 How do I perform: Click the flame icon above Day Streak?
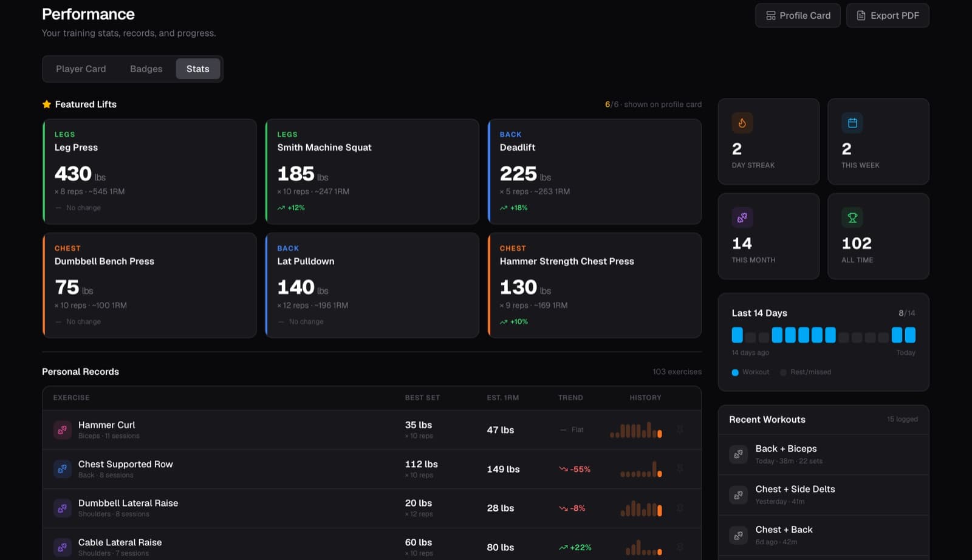(742, 123)
